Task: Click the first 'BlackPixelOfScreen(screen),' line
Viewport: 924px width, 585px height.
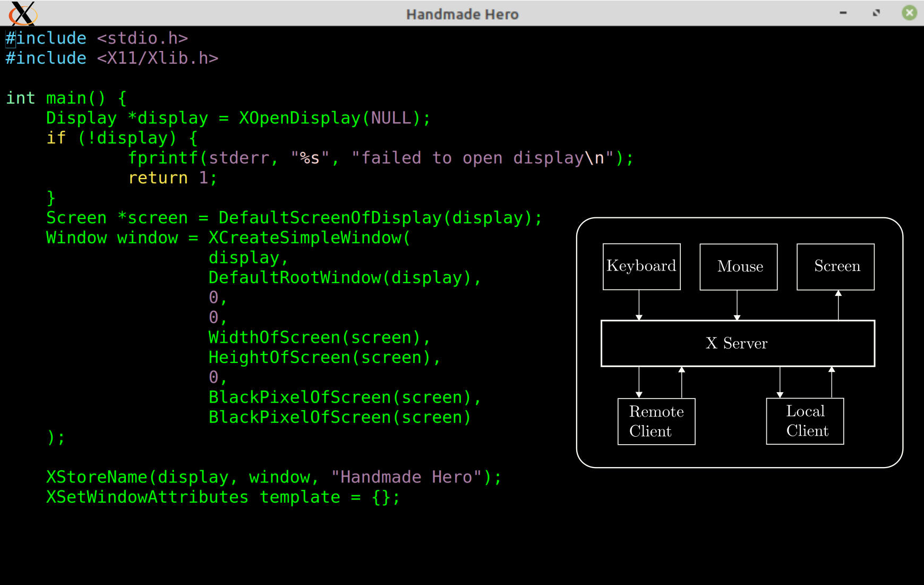Action: click(x=345, y=397)
